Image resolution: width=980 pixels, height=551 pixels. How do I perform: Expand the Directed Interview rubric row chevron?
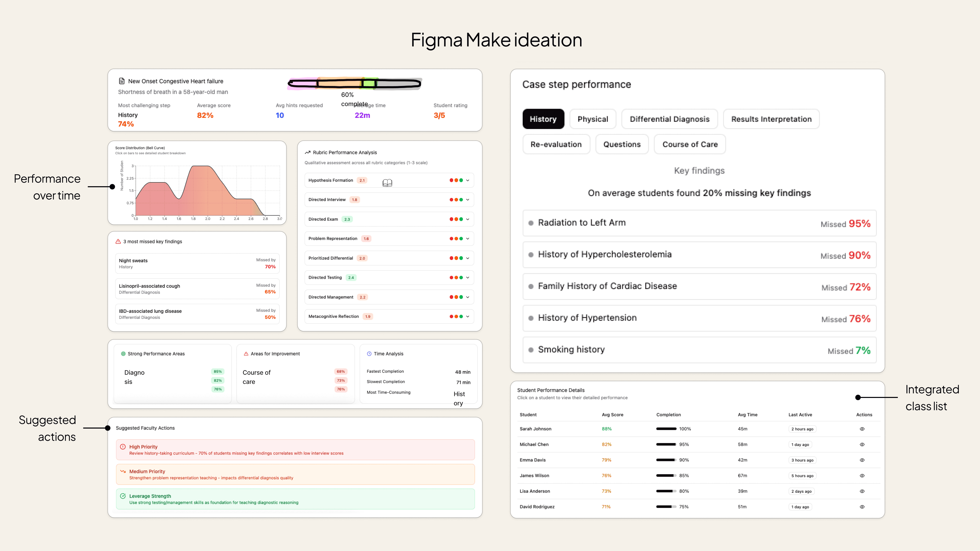click(x=468, y=200)
